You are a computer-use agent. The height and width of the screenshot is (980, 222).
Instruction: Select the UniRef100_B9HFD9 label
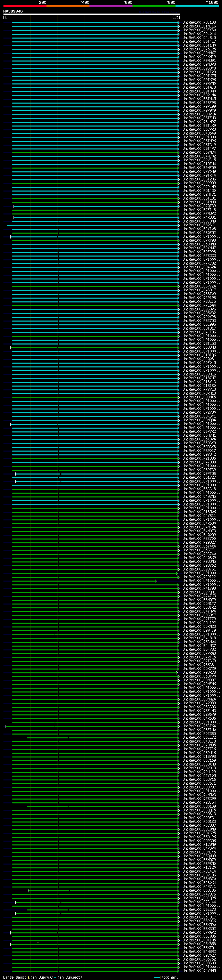[x=199, y=168]
